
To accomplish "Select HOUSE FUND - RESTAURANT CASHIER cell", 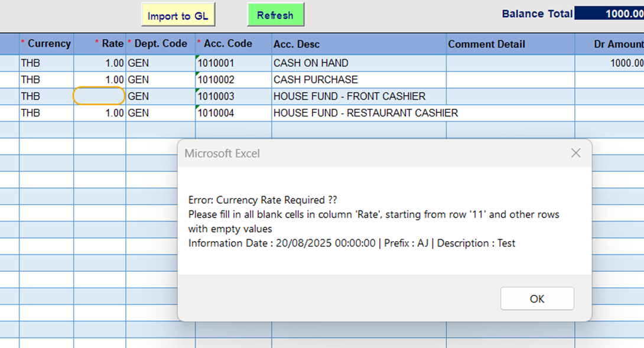I will coord(358,113).
